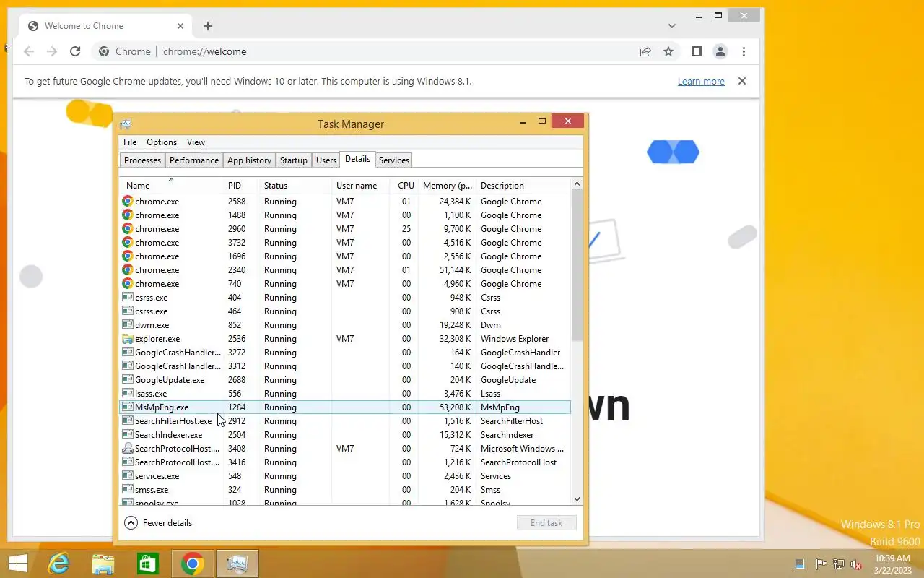Switch to the Startup tab
The height and width of the screenshot is (578, 924).
point(294,160)
